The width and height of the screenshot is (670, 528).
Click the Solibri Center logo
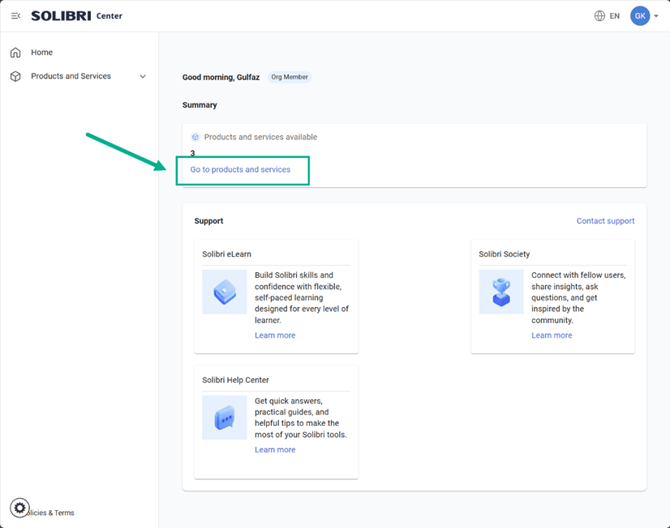pyautogui.click(x=76, y=16)
